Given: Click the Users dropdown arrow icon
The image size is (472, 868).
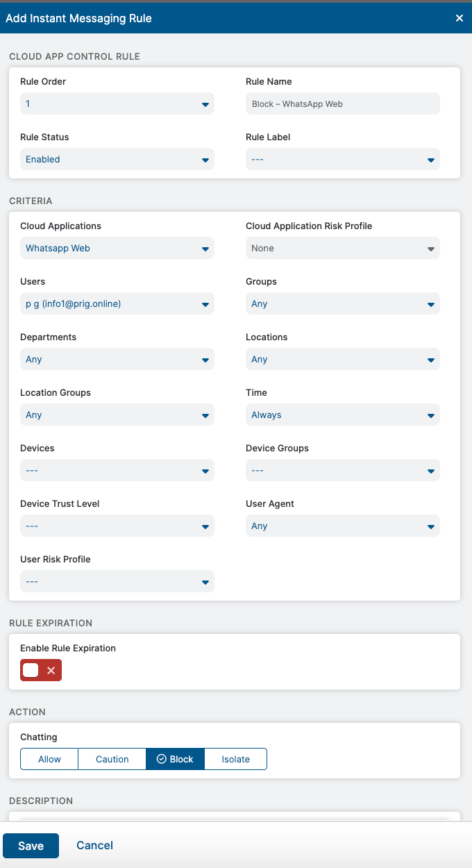Looking at the screenshot, I should pyautogui.click(x=205, y=304).
